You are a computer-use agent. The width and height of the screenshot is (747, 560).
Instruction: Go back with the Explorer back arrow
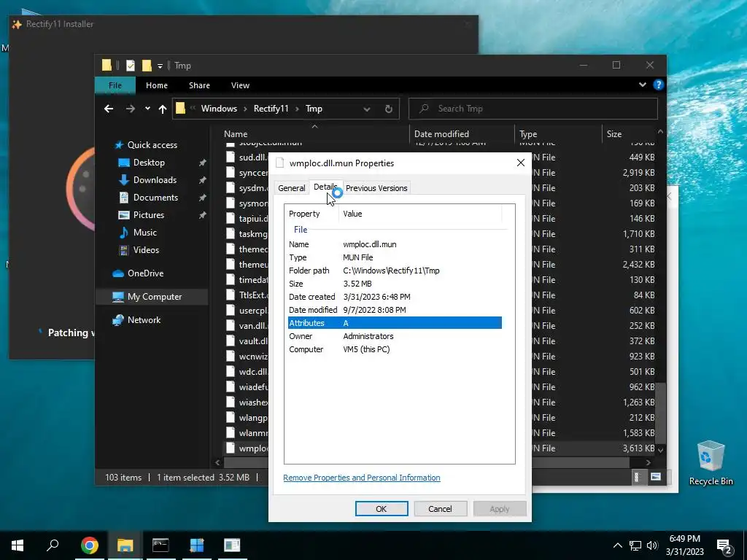(x=109, y=109)
